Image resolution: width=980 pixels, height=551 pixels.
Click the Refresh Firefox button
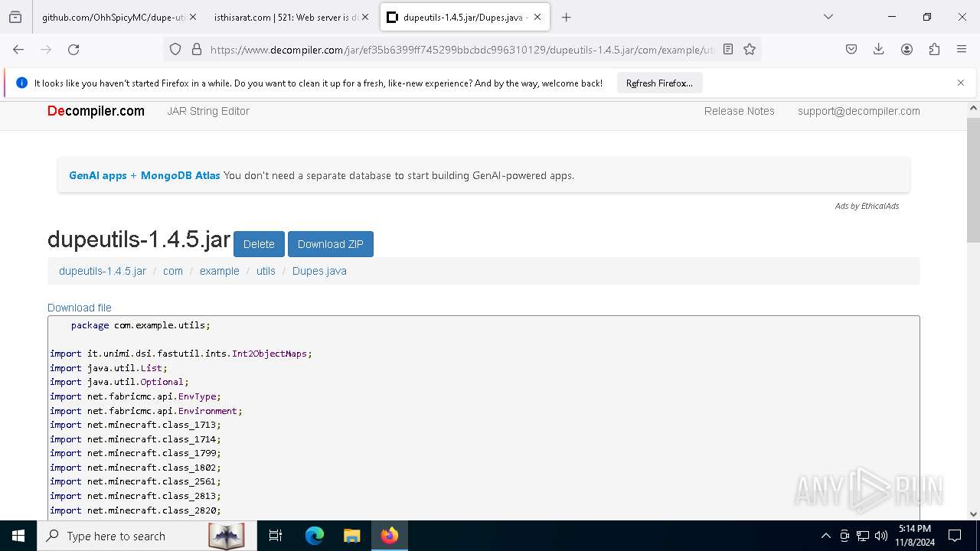click(659, 83)
